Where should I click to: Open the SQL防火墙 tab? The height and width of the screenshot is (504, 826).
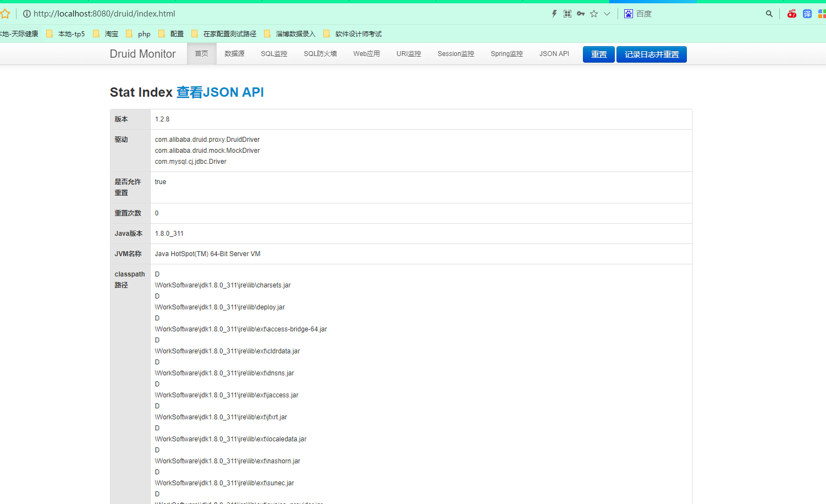(x=320, y=54)
